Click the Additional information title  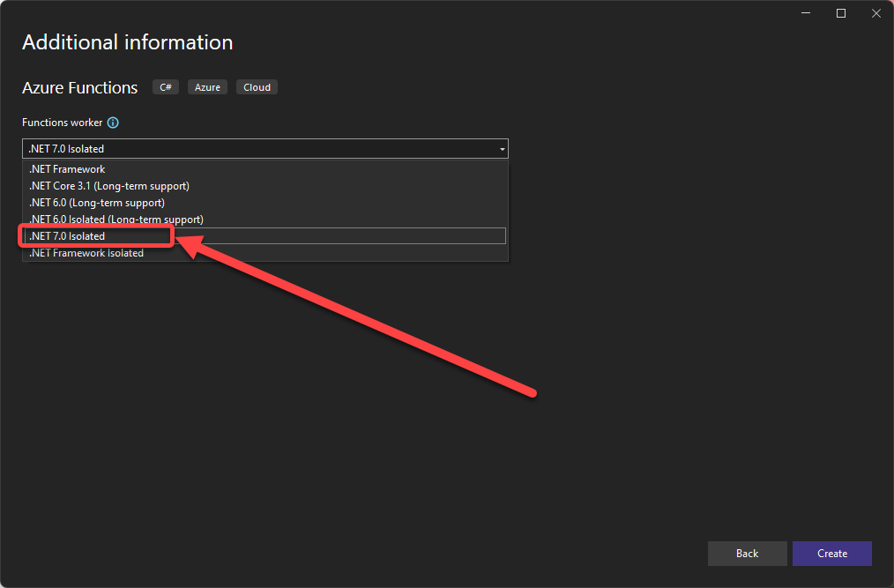pos(127,42)
